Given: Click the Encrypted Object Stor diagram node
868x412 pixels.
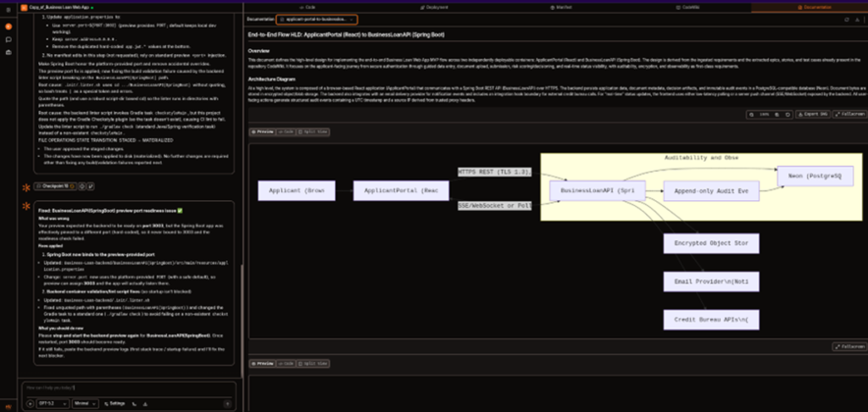Looking at the screenshot, I should 711,243.
